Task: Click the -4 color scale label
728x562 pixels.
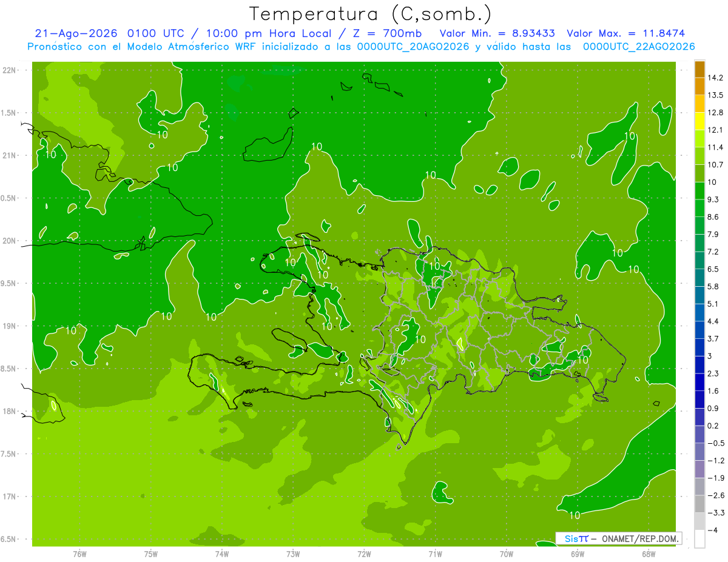Action: 713,530
